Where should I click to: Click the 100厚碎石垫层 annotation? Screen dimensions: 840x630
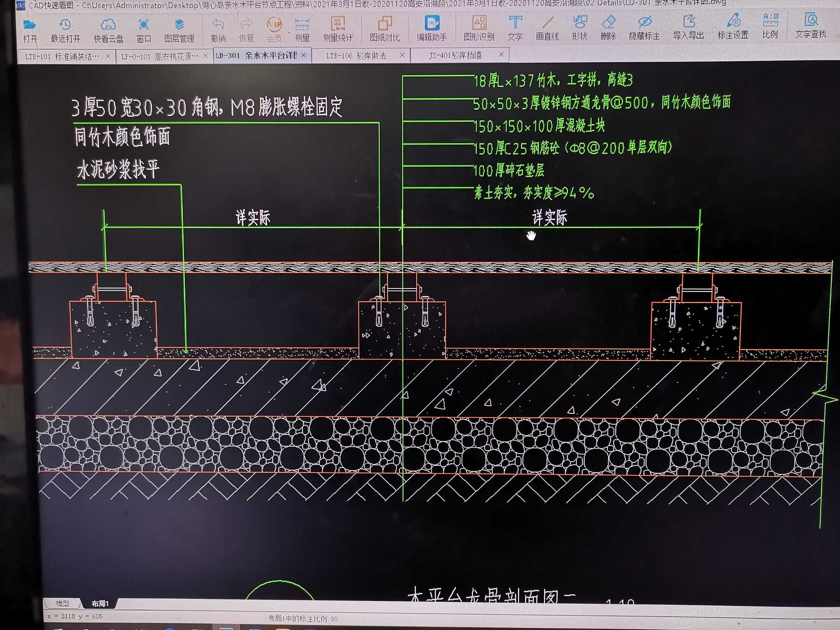pyautogui.click(x=509, y=170)
